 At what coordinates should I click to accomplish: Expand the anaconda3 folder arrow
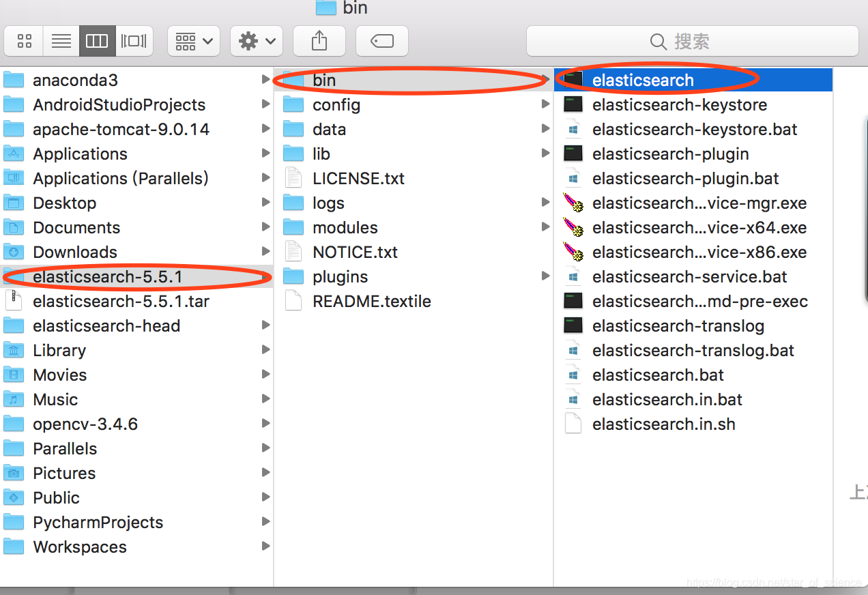point(265,80)
